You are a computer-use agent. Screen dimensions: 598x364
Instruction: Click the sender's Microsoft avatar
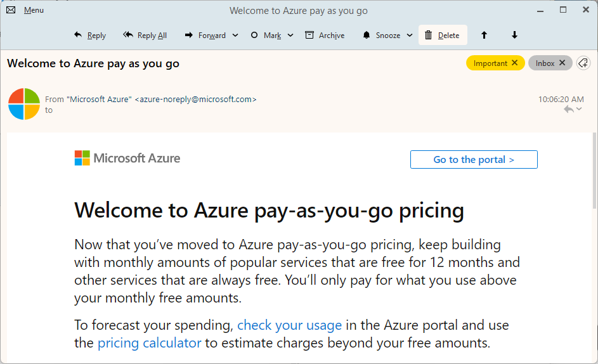24,104
